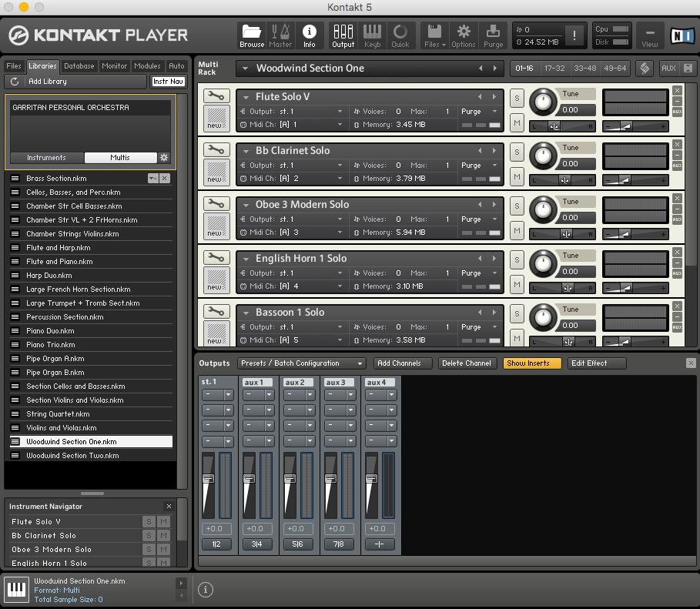Click the exclamation panic button
The image size is (700, 609).
click(x=574, y=35)
